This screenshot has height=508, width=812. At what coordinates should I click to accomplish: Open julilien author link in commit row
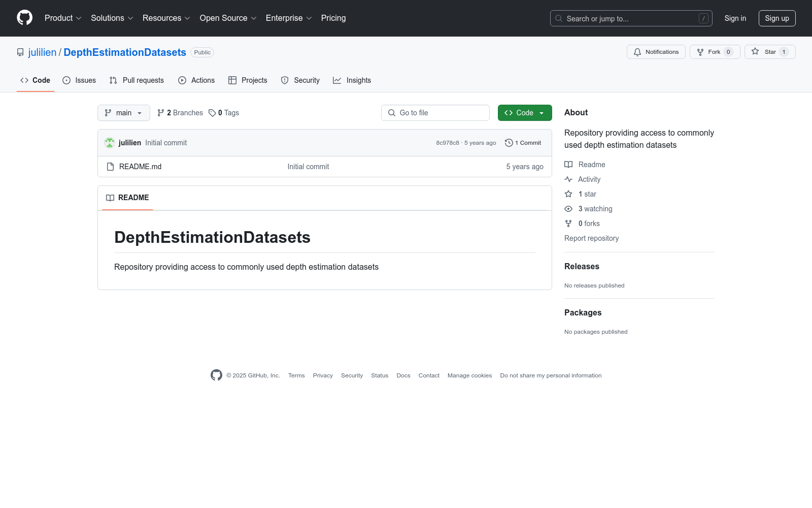[x=130, y=143]
